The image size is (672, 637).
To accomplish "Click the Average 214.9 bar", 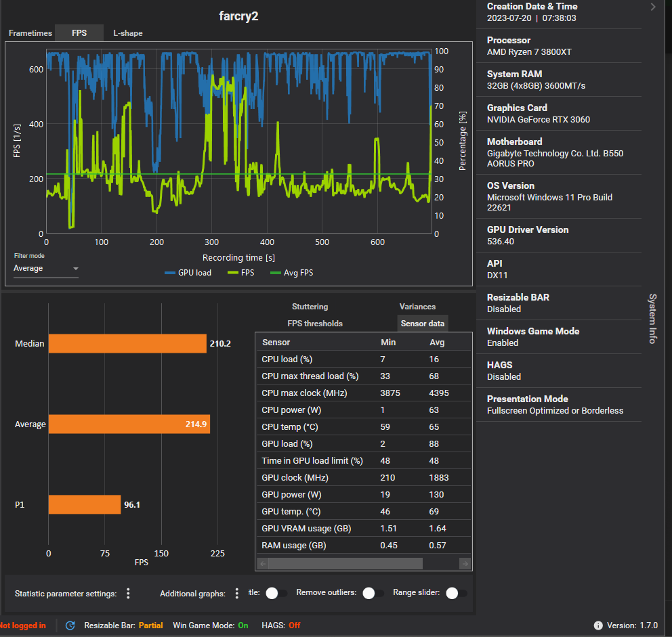I will (x=129, y=424).
